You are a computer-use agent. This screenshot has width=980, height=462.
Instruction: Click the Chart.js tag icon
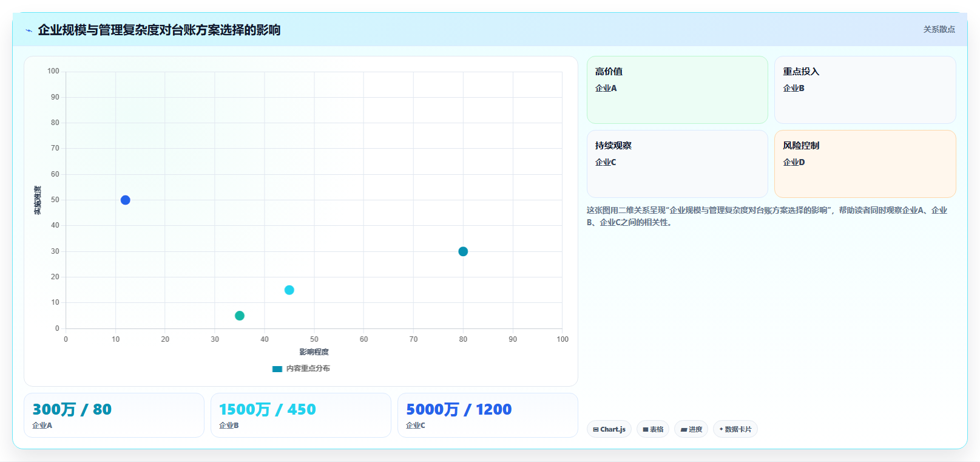[596, 430]
